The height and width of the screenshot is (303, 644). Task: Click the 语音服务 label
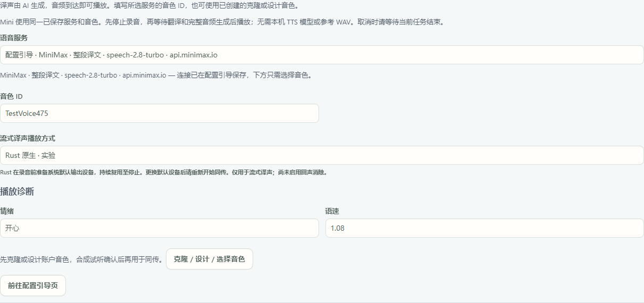coord(14,38)
